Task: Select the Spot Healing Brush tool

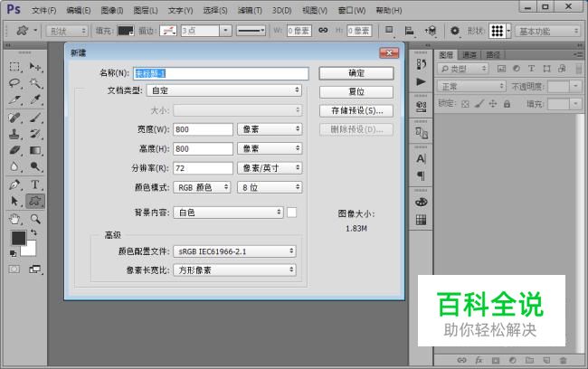Action: tap(15, 118)
